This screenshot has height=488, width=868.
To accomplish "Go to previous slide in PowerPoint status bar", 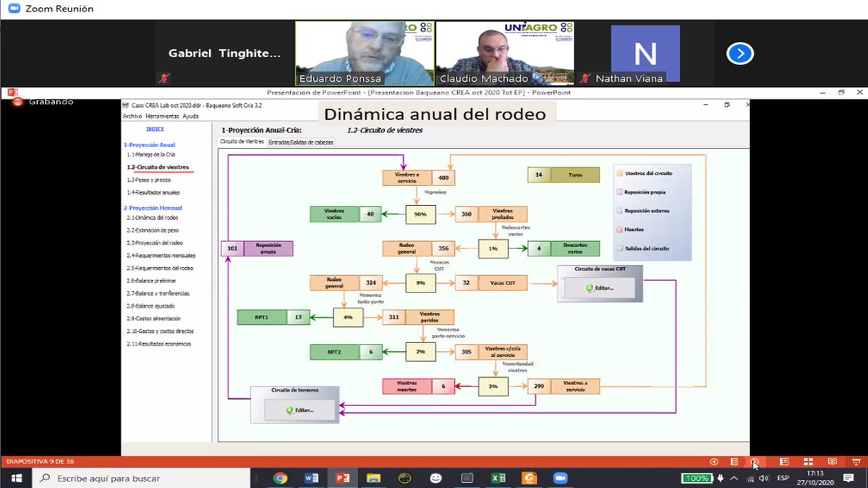I will point(714,462).
